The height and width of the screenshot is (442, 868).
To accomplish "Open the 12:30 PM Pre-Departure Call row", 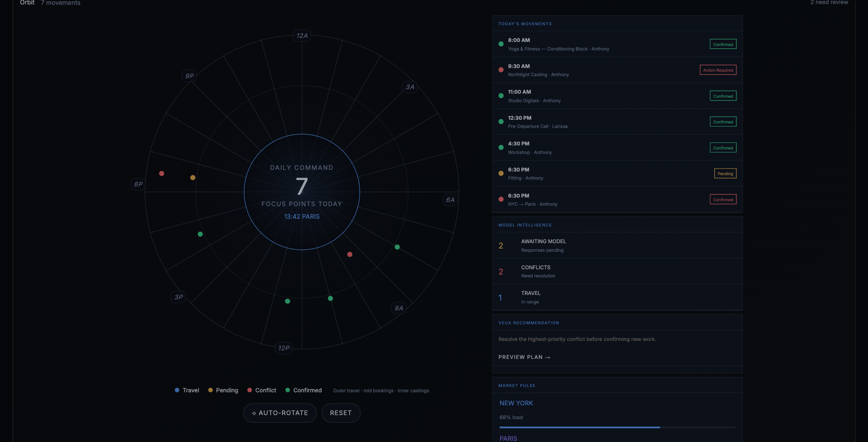I will coord(617,122).
